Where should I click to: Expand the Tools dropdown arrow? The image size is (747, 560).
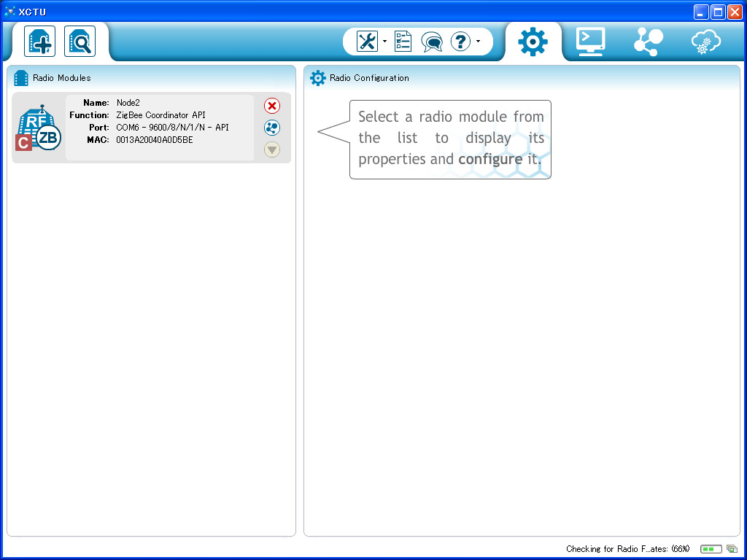(x=384, y=42)
